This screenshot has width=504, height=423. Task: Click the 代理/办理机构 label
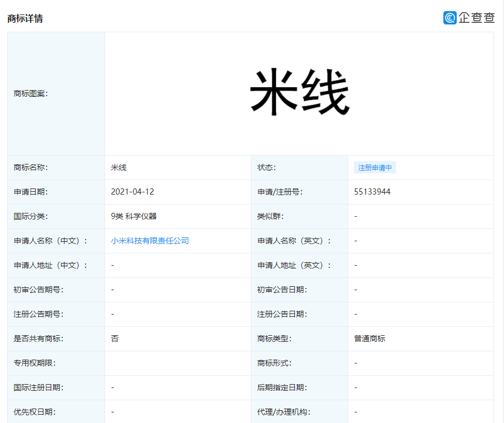pyautogui.click(x=284, y=412)
